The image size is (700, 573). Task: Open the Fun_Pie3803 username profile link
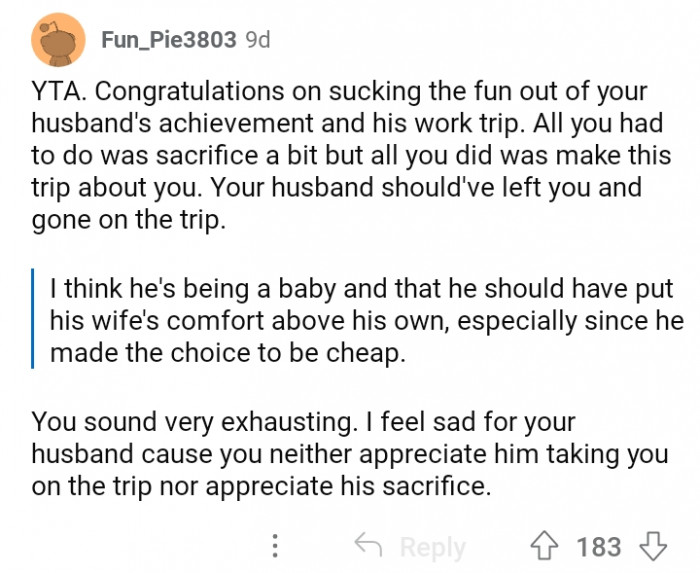pos(168,40)
